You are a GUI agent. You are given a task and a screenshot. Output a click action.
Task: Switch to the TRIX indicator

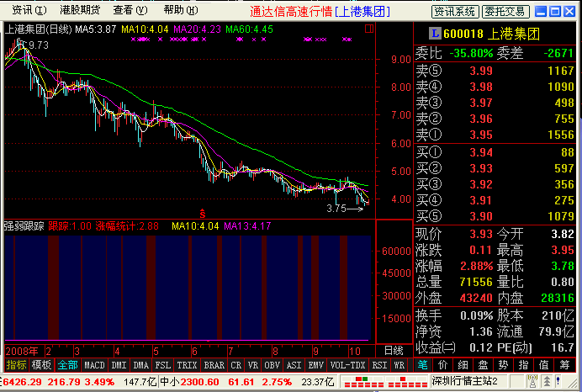point(187,365)
